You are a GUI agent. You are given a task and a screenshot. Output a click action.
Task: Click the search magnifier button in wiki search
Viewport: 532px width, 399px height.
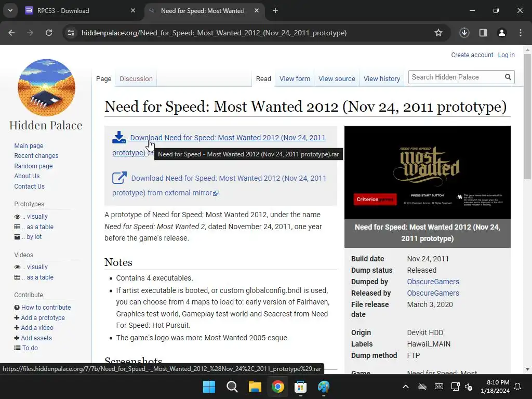click(x=508, y=77)
